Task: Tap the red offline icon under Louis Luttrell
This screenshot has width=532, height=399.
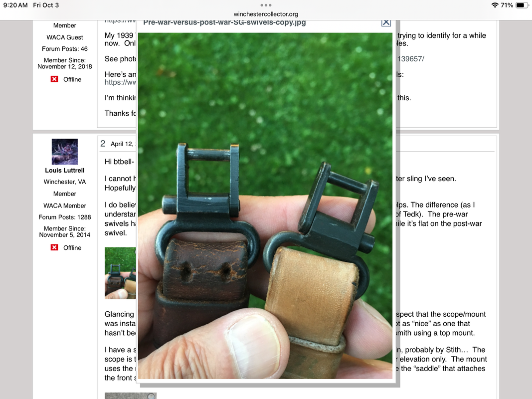Action: point(54,247)
